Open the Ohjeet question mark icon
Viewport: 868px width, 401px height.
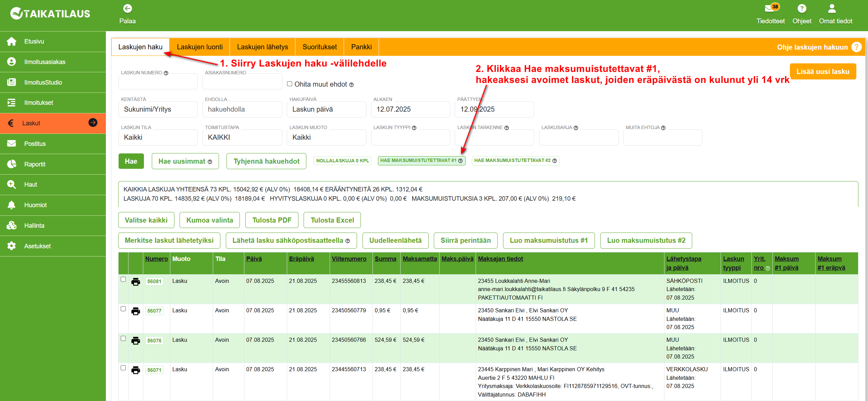pos(802,8)
